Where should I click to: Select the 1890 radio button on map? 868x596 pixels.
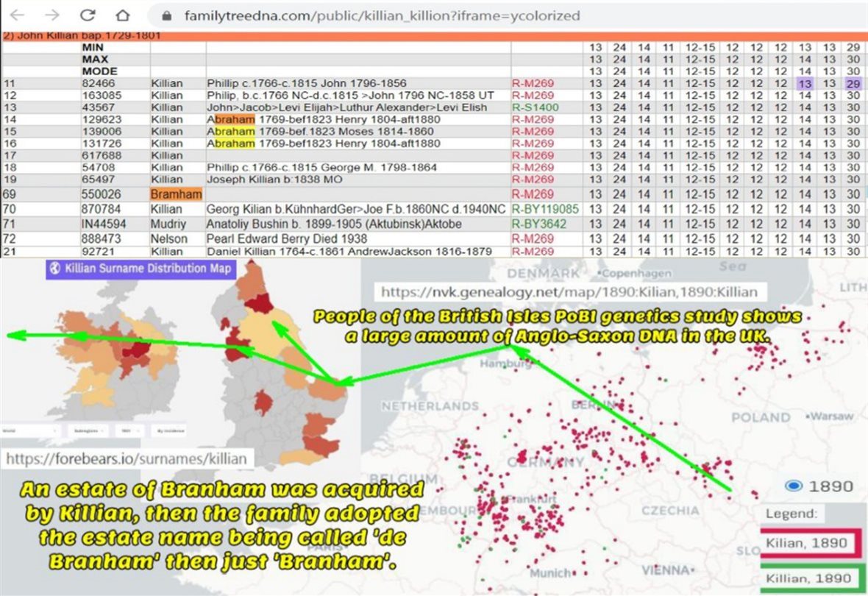(793, 486)
